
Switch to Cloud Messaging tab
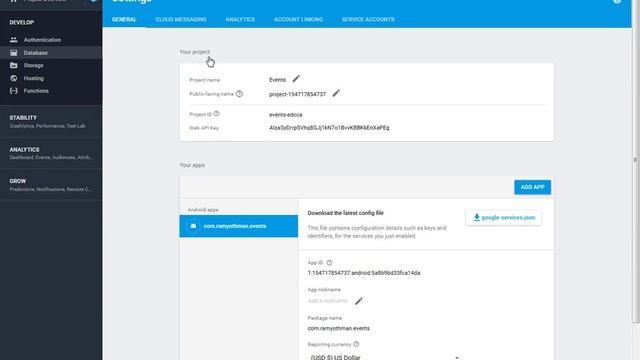tap(181, 19)
